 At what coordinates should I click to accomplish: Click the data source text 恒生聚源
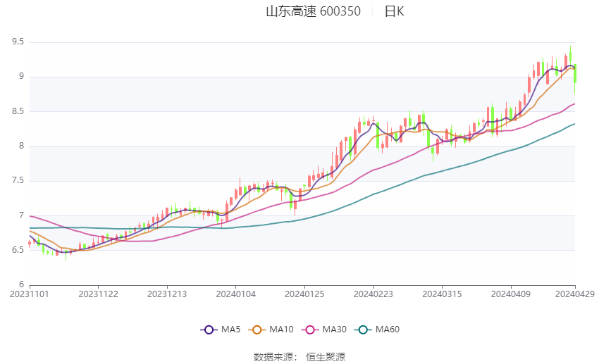click(326, 357)
